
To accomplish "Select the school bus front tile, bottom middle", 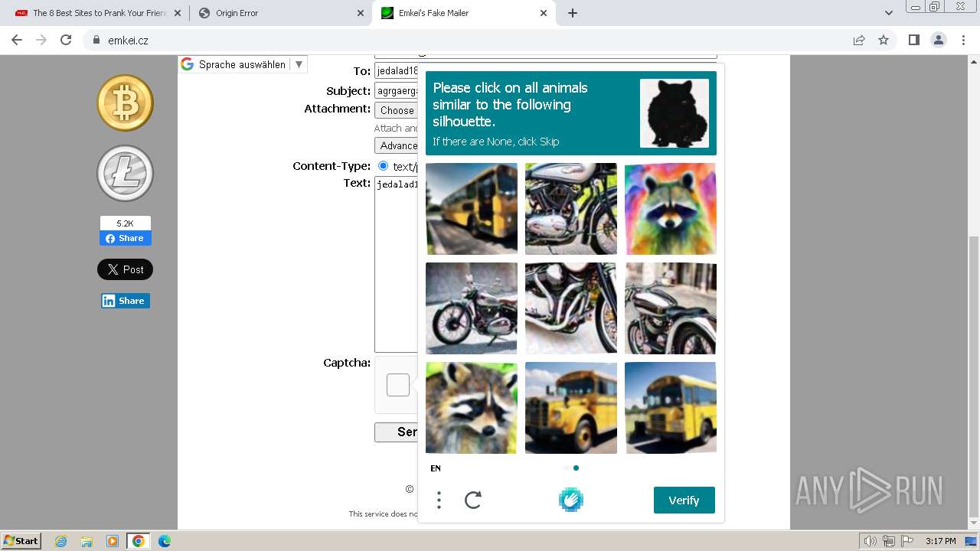I will click(571, 408).
